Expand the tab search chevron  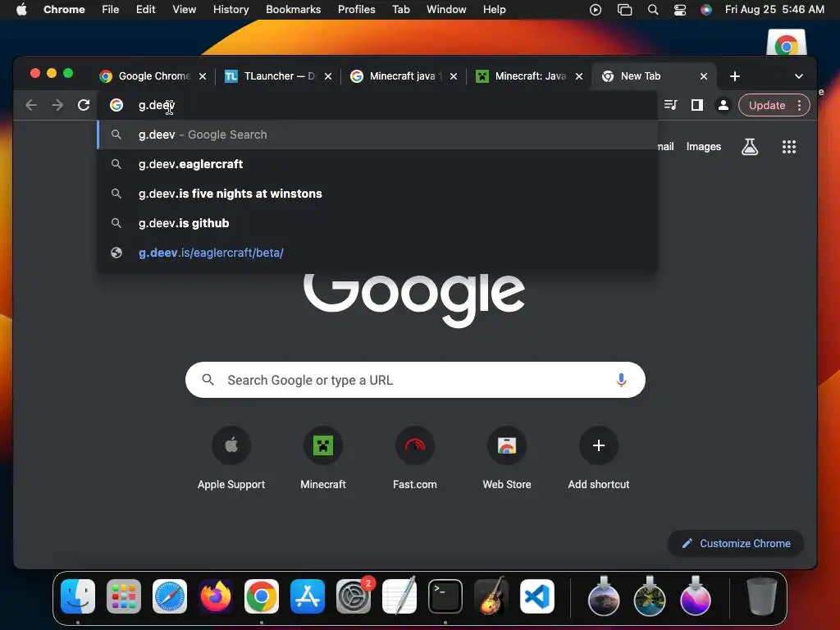[x=799, y=76]
